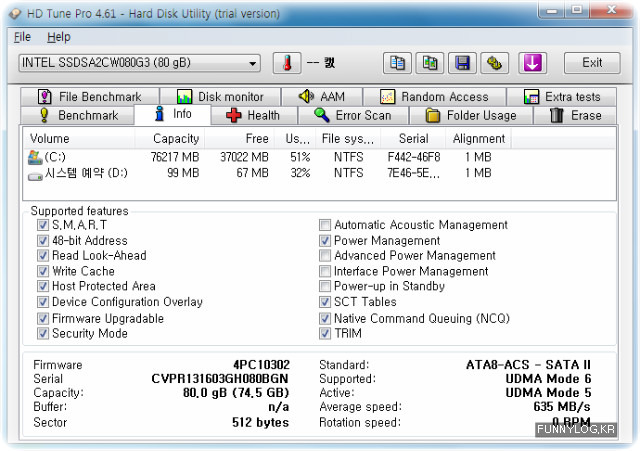Switch to the Random Access tab
This screenshot has height=451, width=640.
tap(434, 97)
